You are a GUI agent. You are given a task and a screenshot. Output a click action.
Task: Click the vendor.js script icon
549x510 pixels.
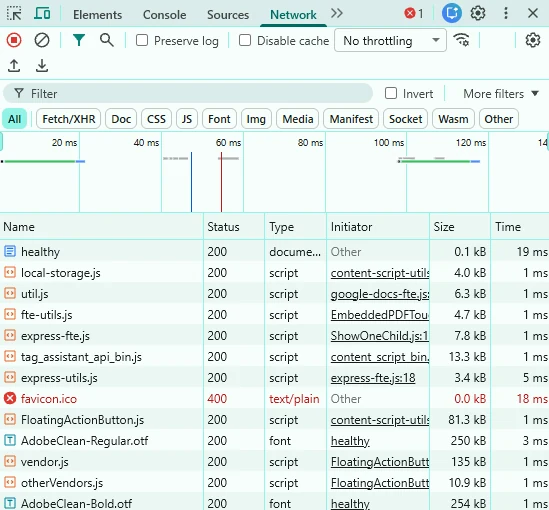(10, 461)
